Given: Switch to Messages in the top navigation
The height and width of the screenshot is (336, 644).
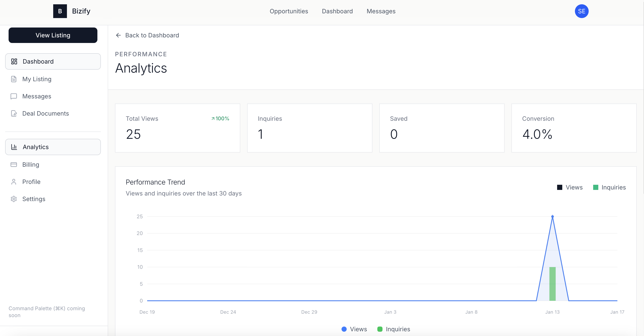Looking at the screenshot, I should pos(381,11).
